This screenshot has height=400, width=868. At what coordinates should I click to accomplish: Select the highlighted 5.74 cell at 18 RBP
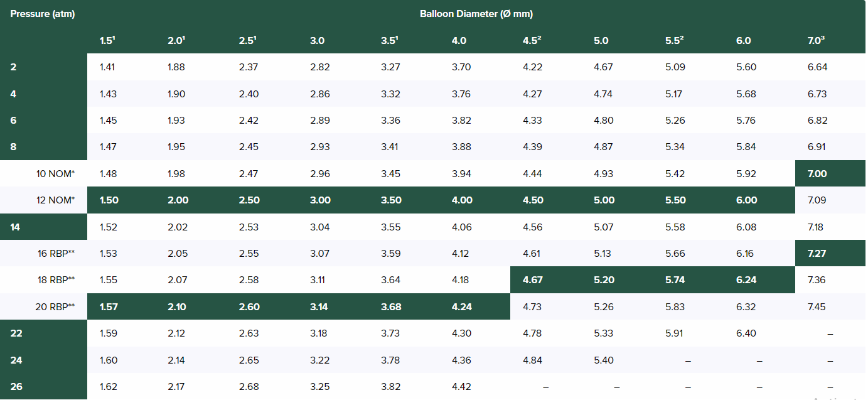pyautogui.click(x=675, y=280)
